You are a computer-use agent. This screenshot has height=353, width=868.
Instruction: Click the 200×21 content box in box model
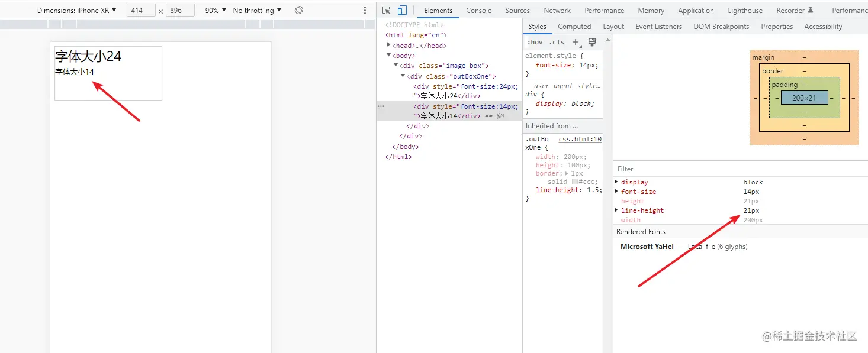804,98
